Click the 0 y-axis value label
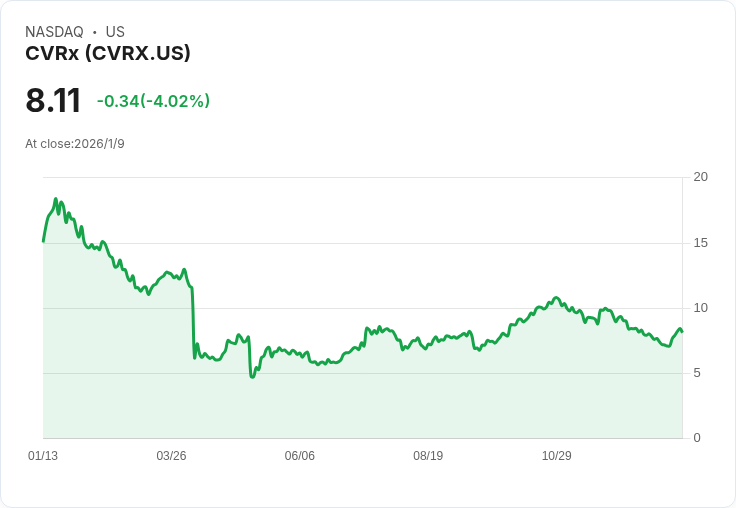This screenshot has height=508, width=736. click(698, 438)
